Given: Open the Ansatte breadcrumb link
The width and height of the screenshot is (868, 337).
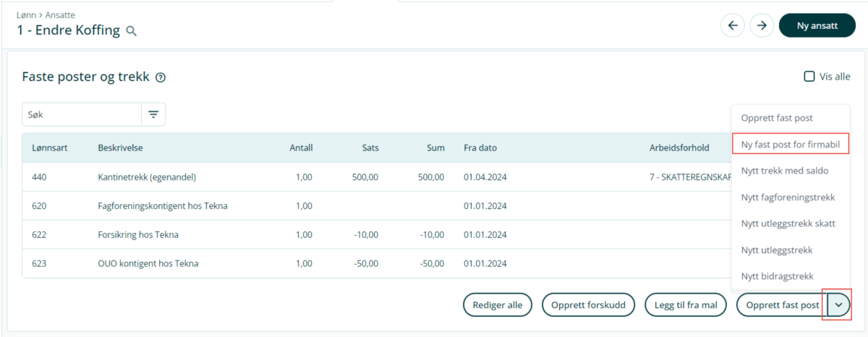Looking at the screenshot, I should pyautogui.click(x=60, y=14).
